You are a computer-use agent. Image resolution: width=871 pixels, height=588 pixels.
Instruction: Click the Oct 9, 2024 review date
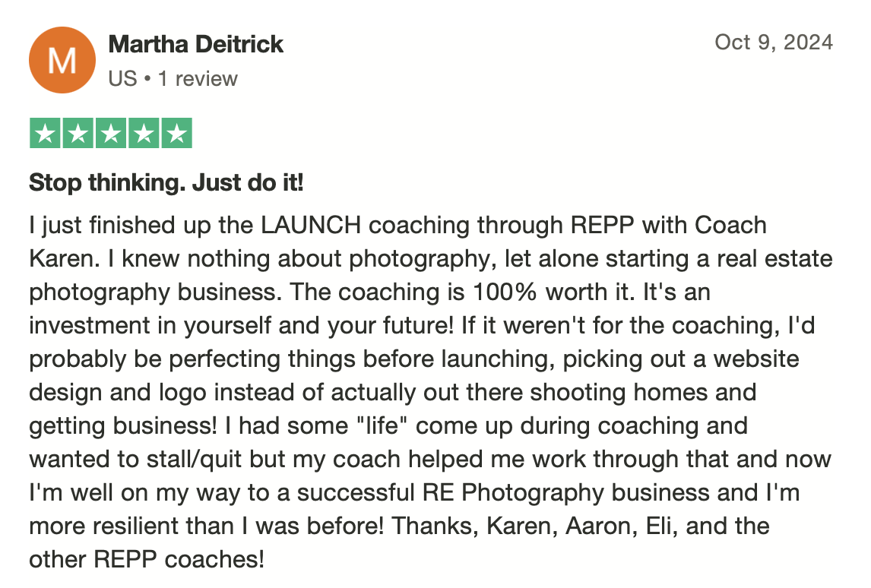pos(774,43)
